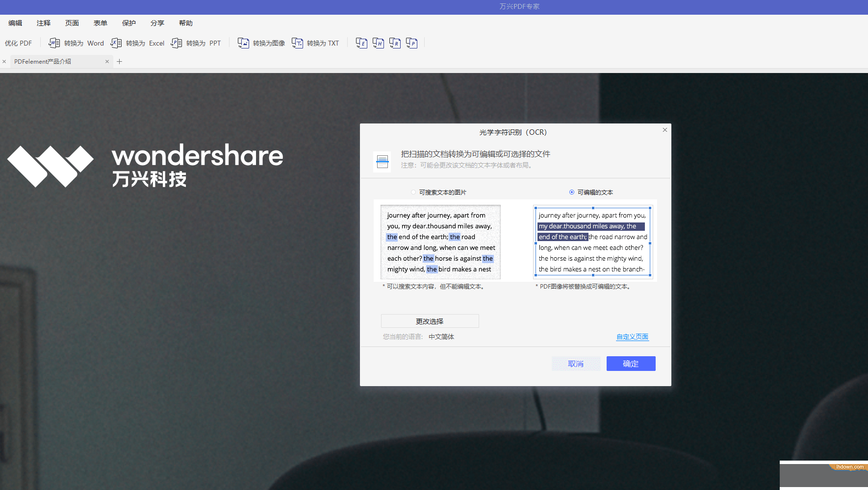Add a new tab with plus button
This screenshot has height=490, width=868.
click(x=119, y=61)
